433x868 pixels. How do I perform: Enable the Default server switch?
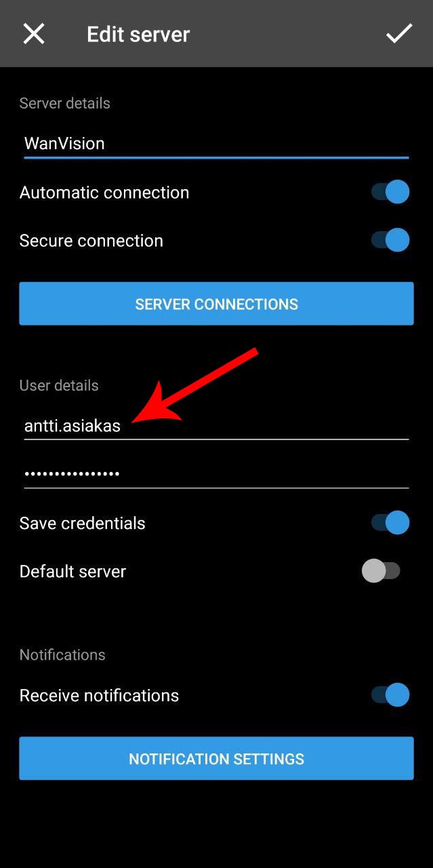(382, 571)
